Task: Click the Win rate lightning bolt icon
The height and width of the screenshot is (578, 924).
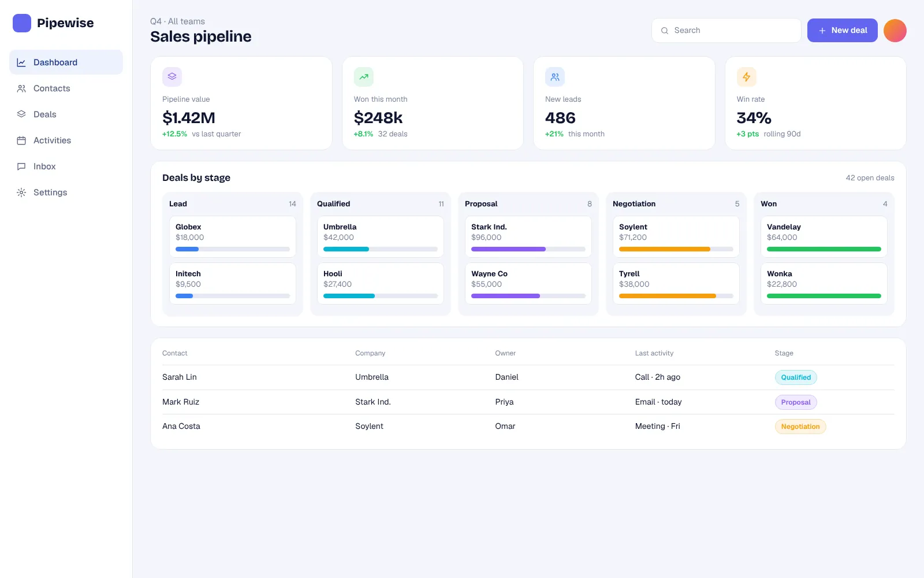Action: (746, 77)
